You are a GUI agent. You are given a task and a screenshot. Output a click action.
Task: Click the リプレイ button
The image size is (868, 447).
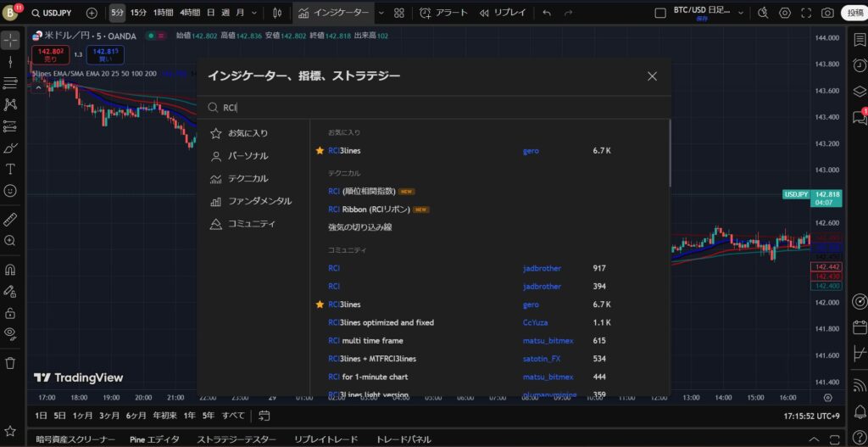[x=503, y=13]
